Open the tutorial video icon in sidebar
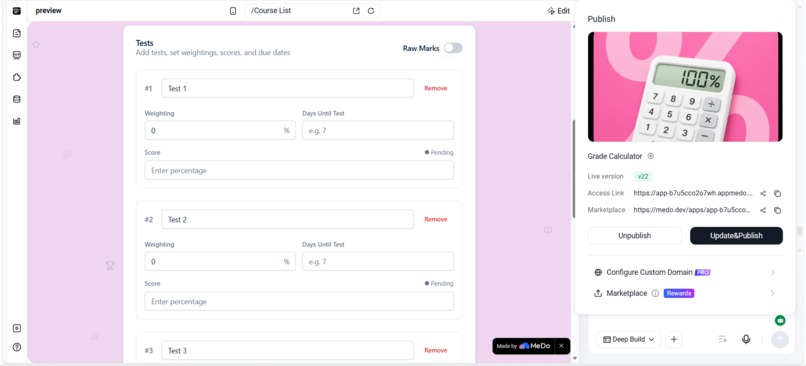The width and height of the screenshot is (806, 366). [16, 328]
